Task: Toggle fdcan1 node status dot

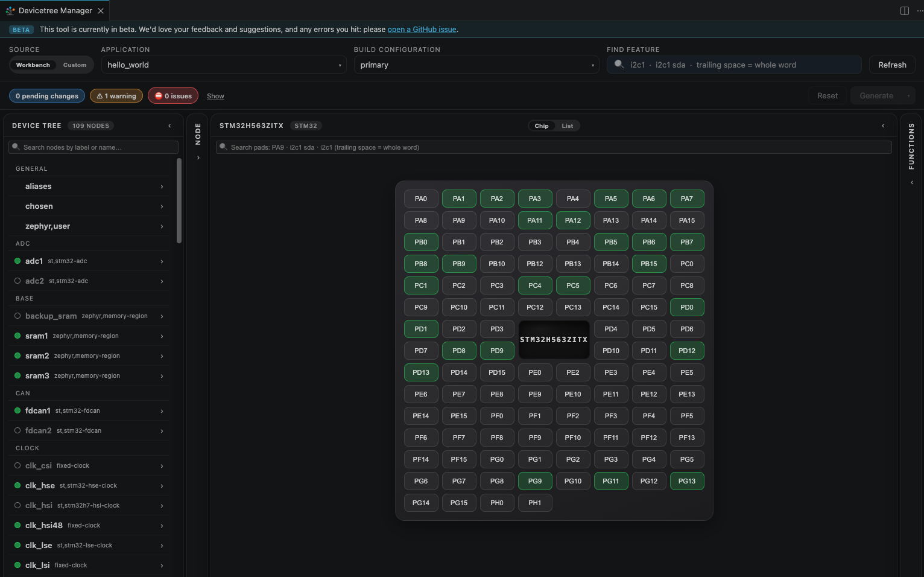Action: (17, 410)
